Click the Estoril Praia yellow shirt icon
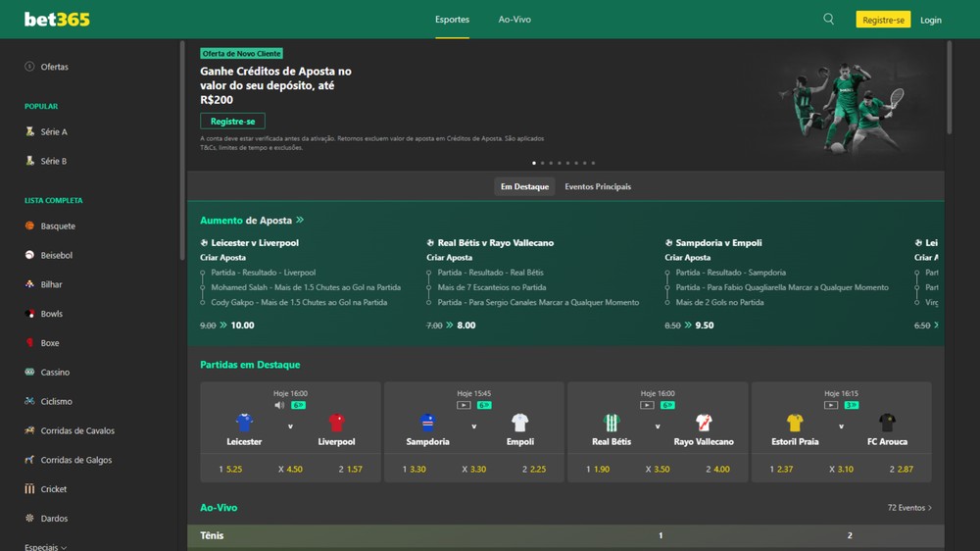Image resolution: width=980 pixels, height=551 pixels. 795,423
